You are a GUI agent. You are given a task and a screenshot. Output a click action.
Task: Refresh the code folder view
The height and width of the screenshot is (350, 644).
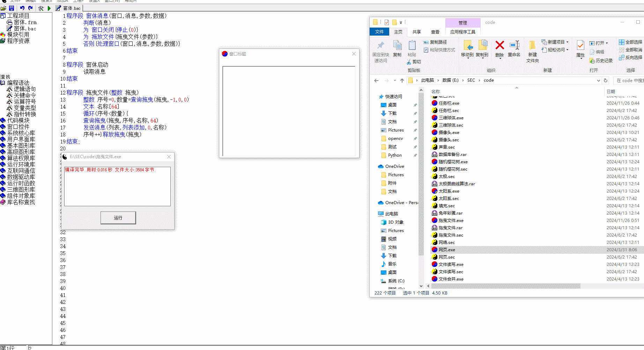coord(606,81)
